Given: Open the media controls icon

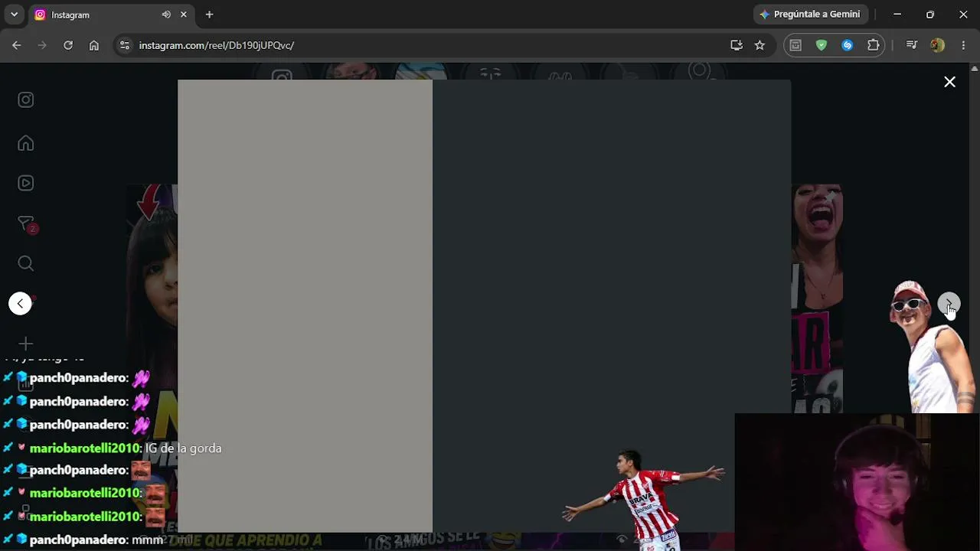Looking at the screenshot, I should point(911,45).
